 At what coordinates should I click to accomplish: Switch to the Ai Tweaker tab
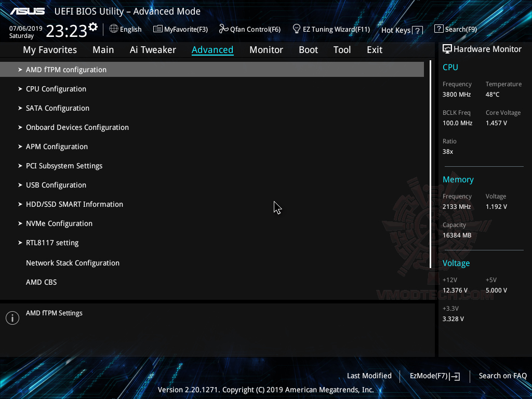tap(153, 49)
